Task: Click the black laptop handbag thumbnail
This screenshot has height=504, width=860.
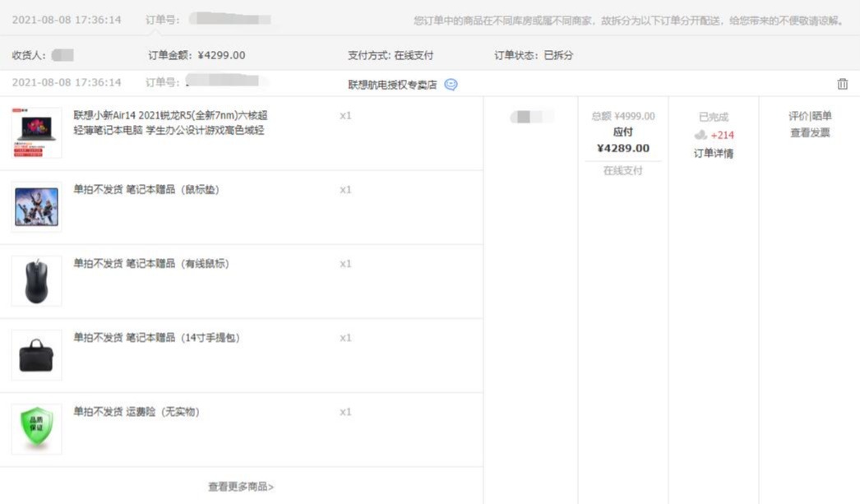Action: tap(36, 355)
